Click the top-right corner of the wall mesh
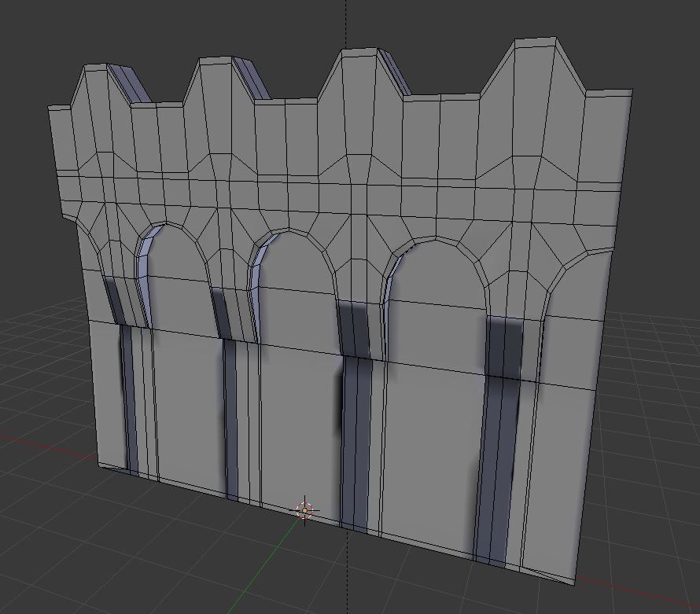The width and height of the screenshot is (700, 614). pos(632,90)
